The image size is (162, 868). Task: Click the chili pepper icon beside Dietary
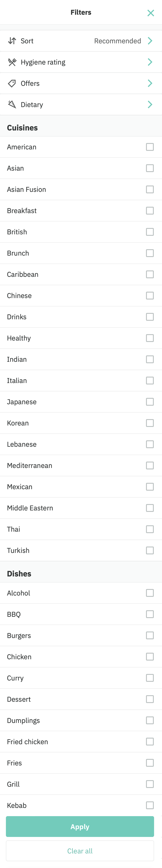click(x=12, y=104)
